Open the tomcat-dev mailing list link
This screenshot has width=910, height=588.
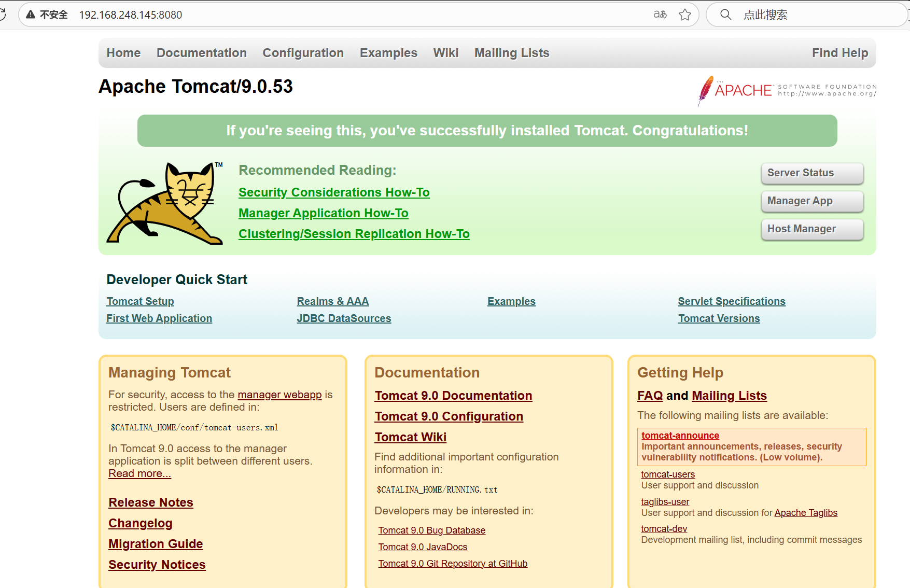(x=664, y=529)
